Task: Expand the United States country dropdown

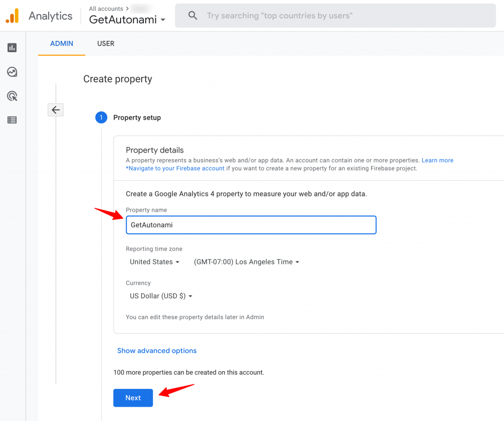Action: point(154,262)
